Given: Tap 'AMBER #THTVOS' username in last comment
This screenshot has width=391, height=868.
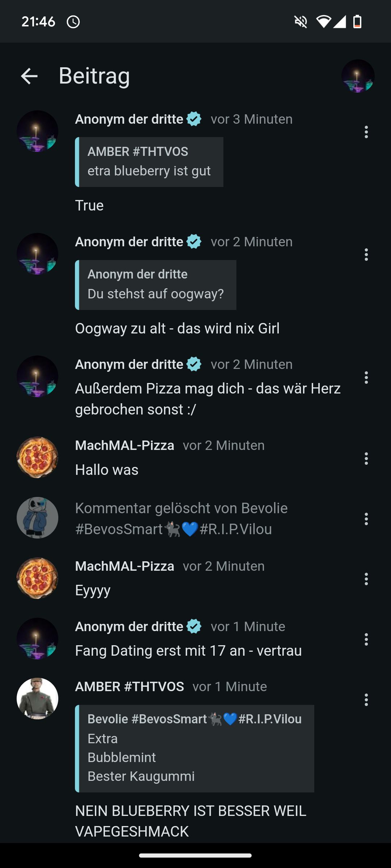Looking at the screenshot, I should (129, 686).
